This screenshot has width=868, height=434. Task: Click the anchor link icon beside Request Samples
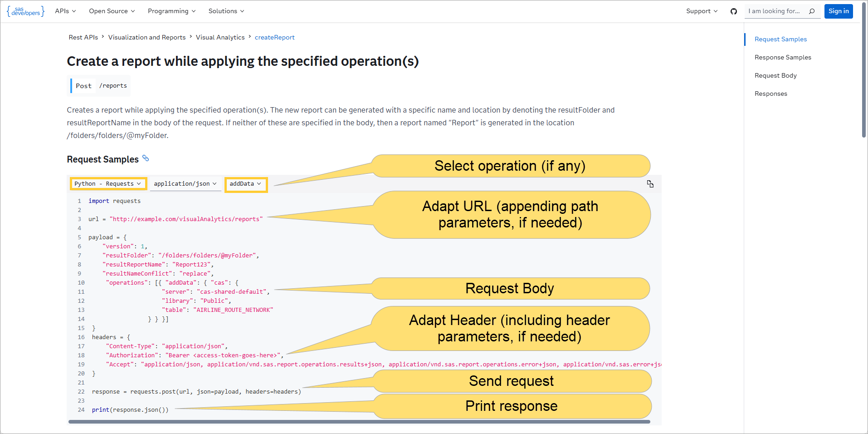146,158
